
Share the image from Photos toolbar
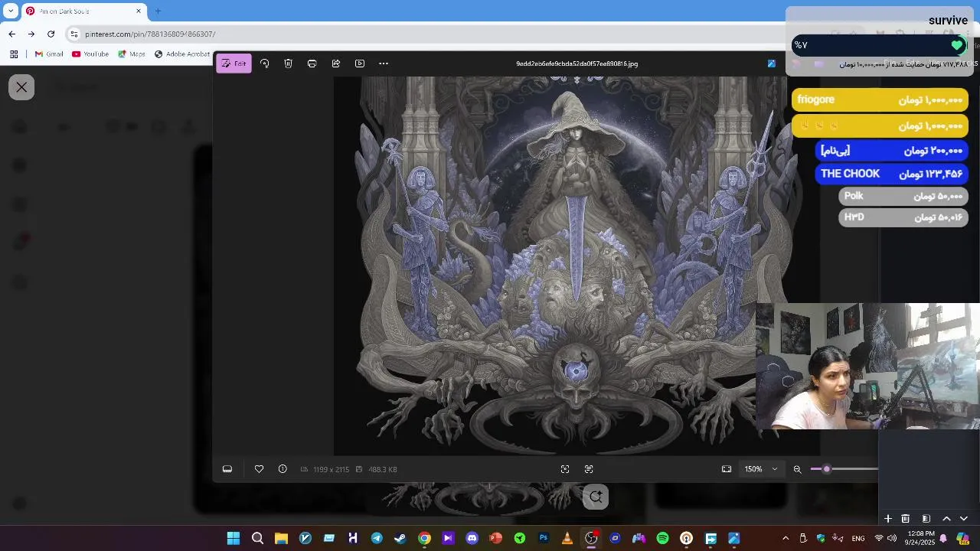pos(335,64)
